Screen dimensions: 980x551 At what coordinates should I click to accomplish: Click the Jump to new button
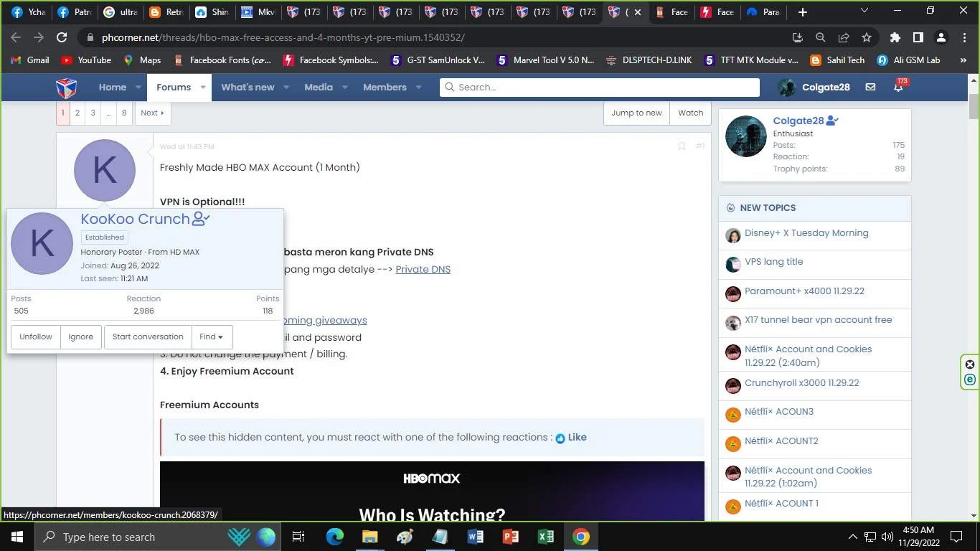tap(636, 113)
